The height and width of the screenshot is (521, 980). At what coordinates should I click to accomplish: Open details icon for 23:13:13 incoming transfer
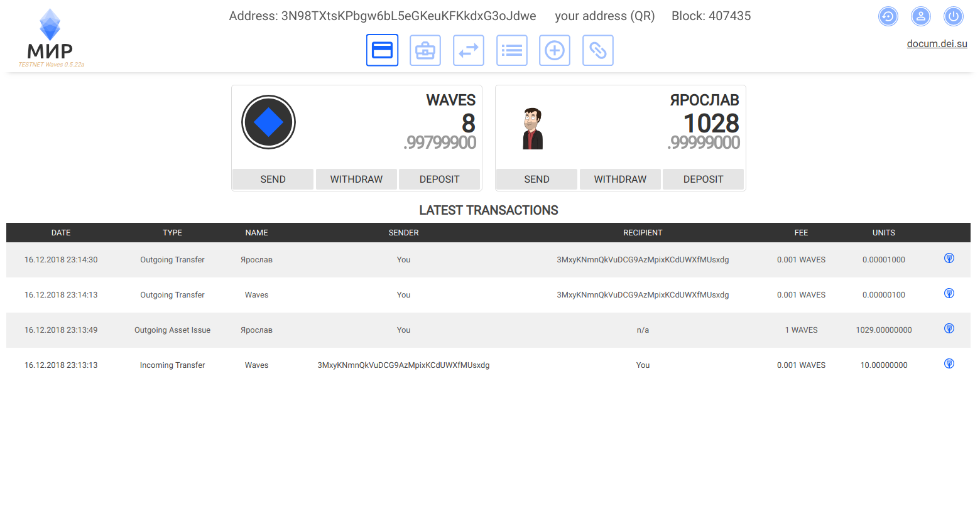[949, 363]
